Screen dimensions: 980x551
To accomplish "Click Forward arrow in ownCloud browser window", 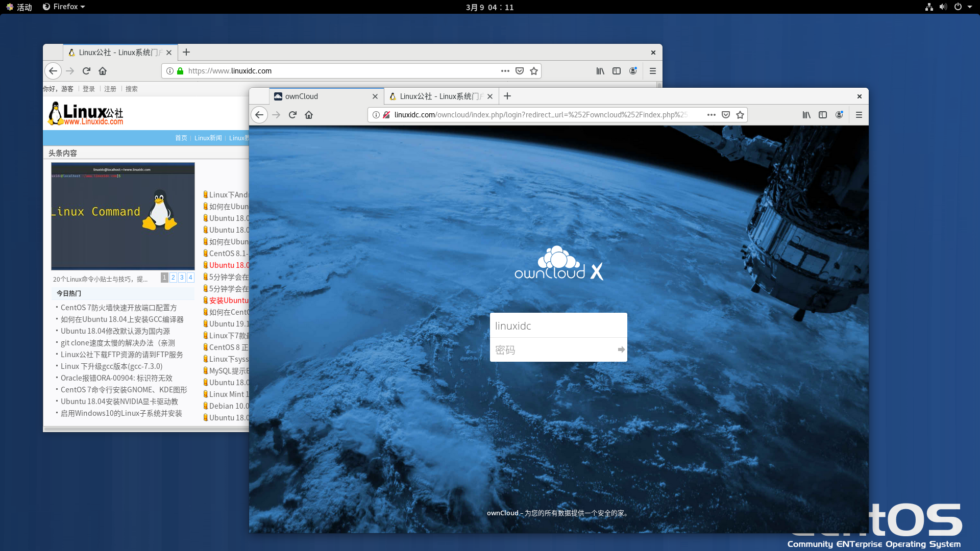I will click(276, 115).
